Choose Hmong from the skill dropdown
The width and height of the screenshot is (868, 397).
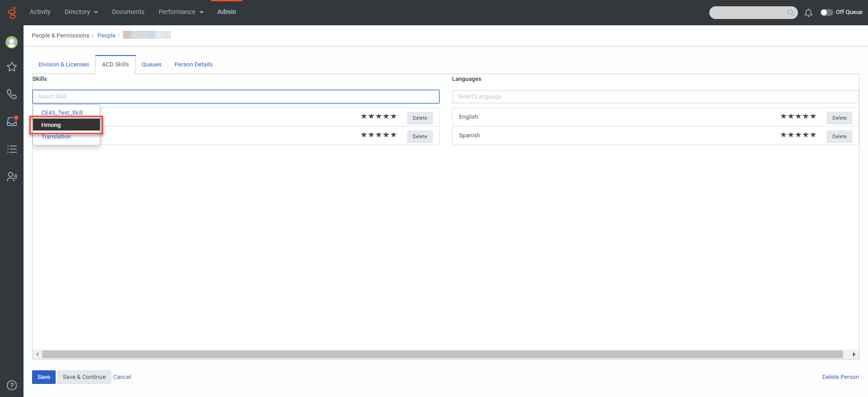click(66, 125)
